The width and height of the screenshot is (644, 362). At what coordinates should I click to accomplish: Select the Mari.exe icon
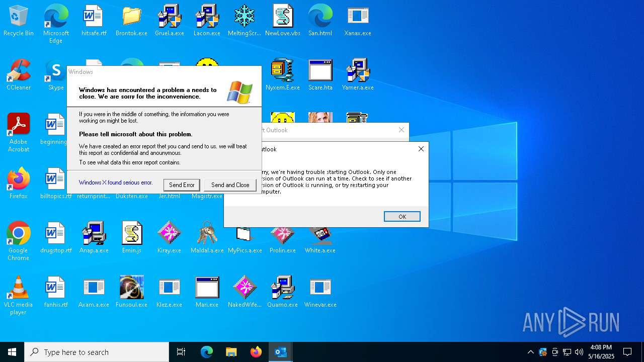[207, 292]
